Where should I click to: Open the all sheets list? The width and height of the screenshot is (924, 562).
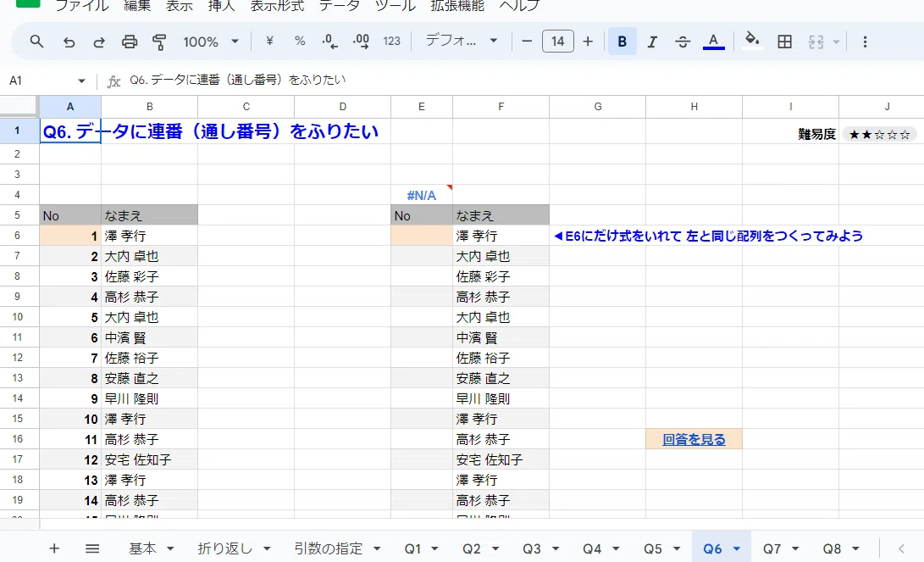(92, 548)
